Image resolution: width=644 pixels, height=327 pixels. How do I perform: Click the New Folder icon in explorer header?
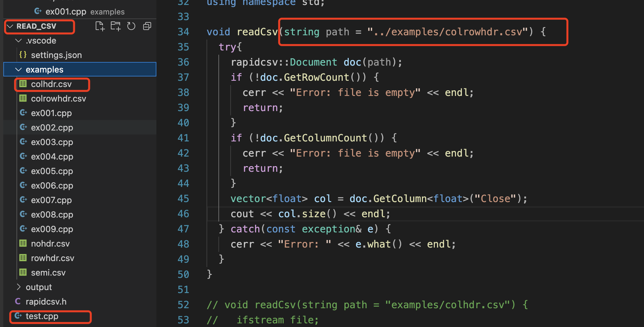point(115,26)
